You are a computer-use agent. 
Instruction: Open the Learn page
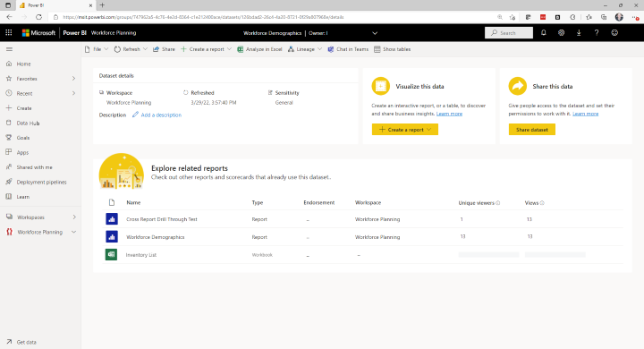coord(23,197)
